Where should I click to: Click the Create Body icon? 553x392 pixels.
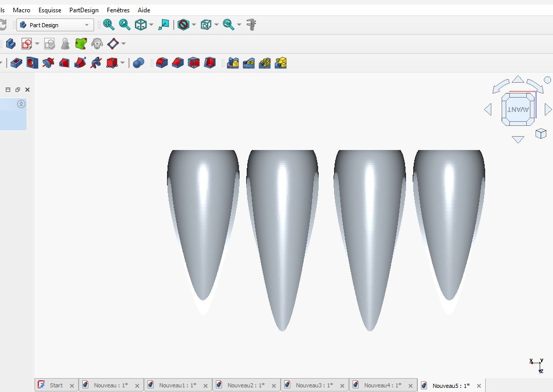point(10,44)
